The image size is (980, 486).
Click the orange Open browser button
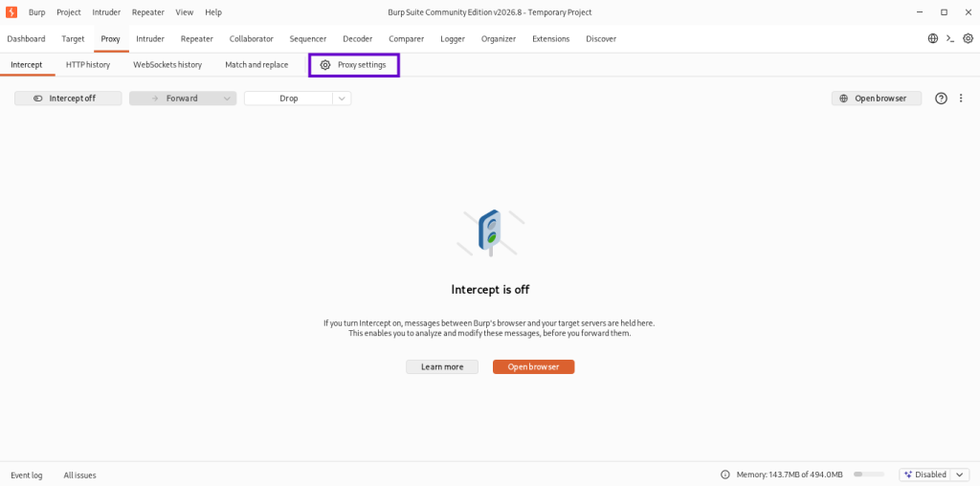coord(533,366)
